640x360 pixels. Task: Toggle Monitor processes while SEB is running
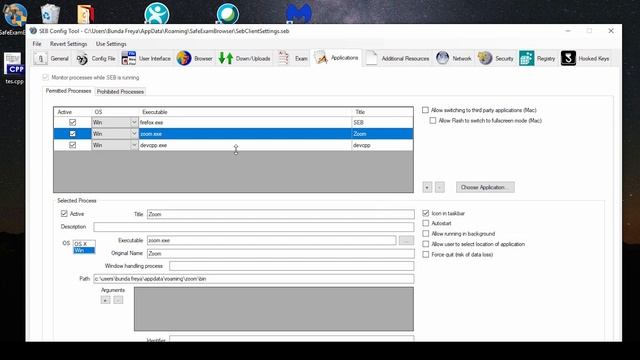[45, 77]
